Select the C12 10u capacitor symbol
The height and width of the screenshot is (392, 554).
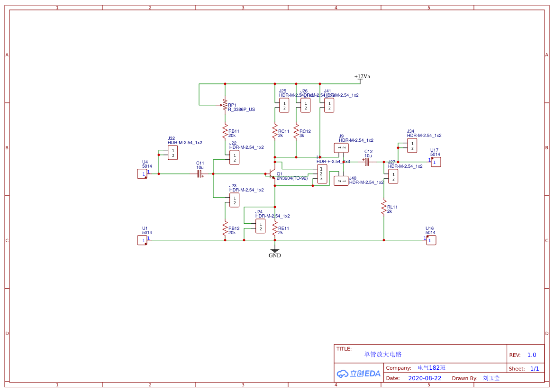(366, 162)
